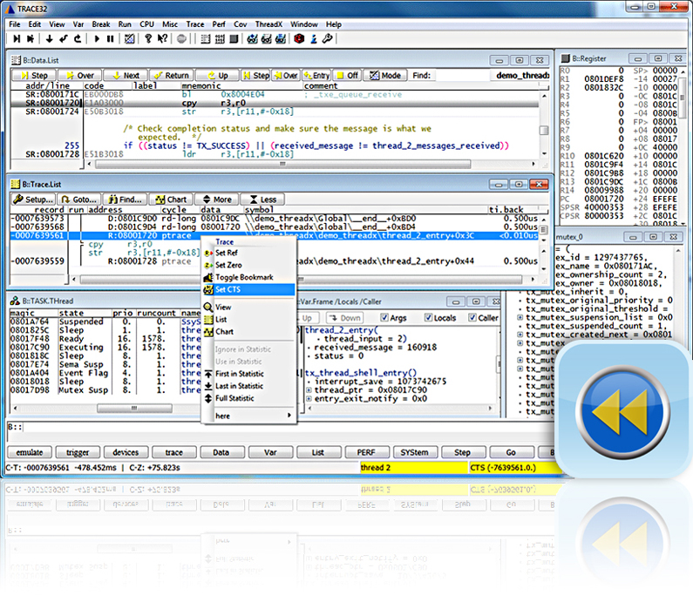Screen dimensions: 693x616
Task: Click the down-arrow Next icon in main toolbar
Action: coord(49,39)
